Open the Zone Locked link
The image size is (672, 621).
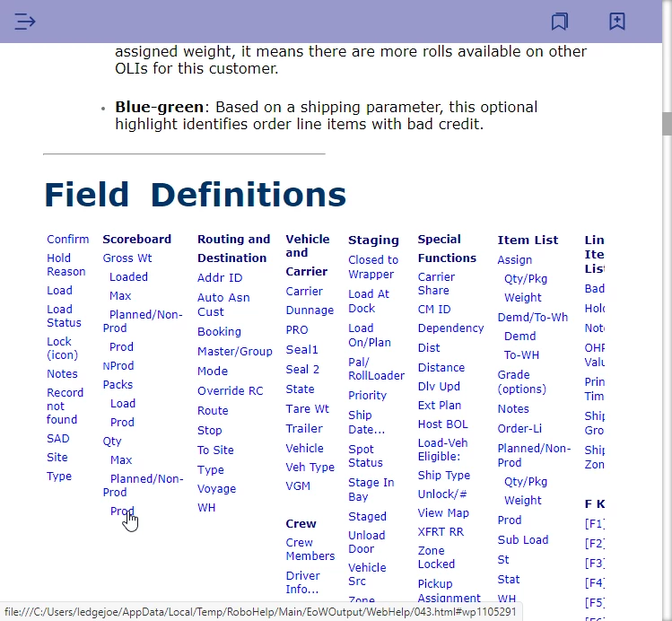click(436, 557)
